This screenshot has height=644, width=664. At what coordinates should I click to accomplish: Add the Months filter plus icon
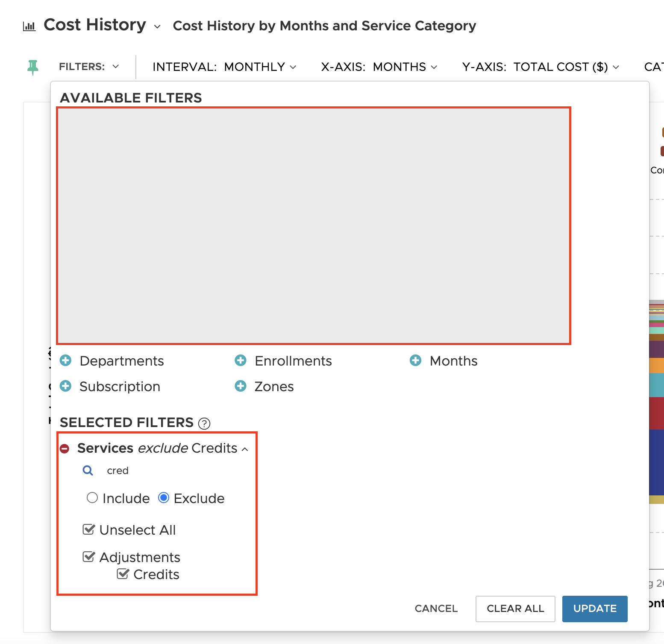[x=415, y=361]
